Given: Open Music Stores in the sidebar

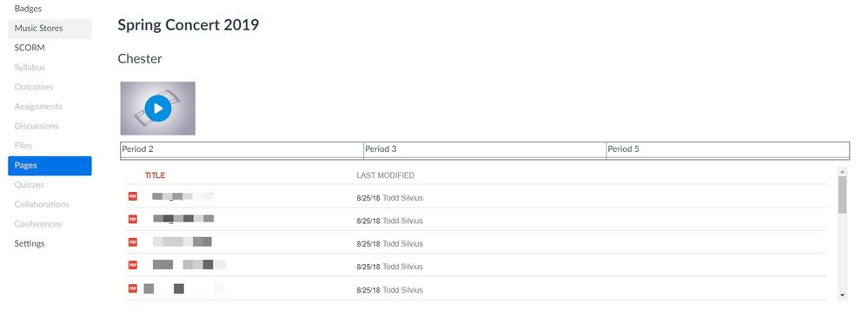Looking at the screenshot, I should [x=50, y=29].
